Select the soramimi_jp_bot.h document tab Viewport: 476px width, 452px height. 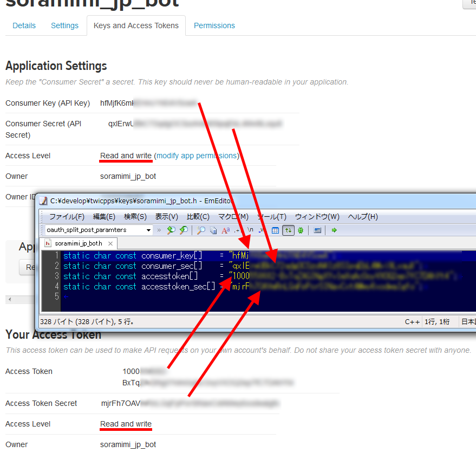pos(79,243)
